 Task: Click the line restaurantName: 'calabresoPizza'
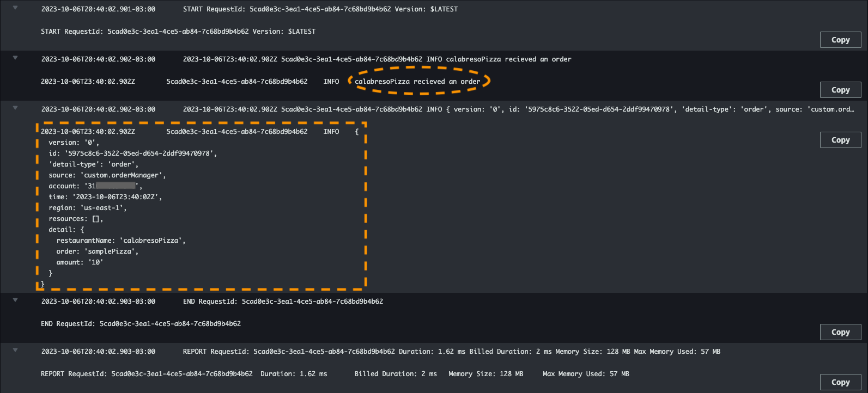(121, 241)
